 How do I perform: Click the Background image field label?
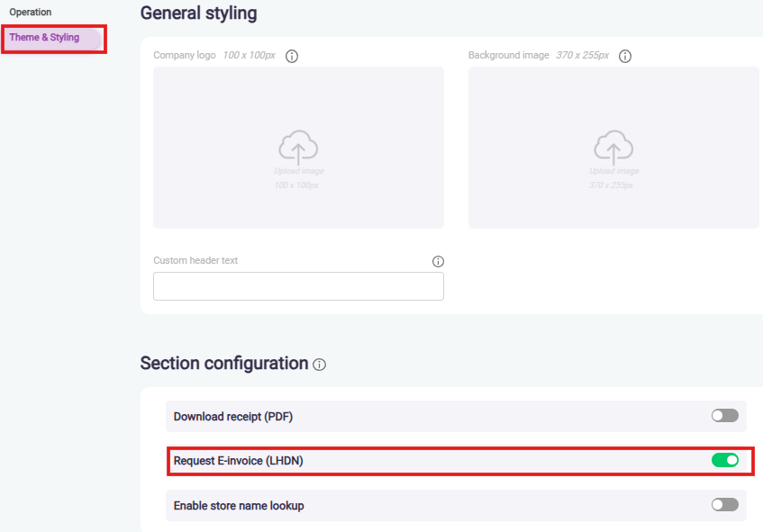(508, 55)
